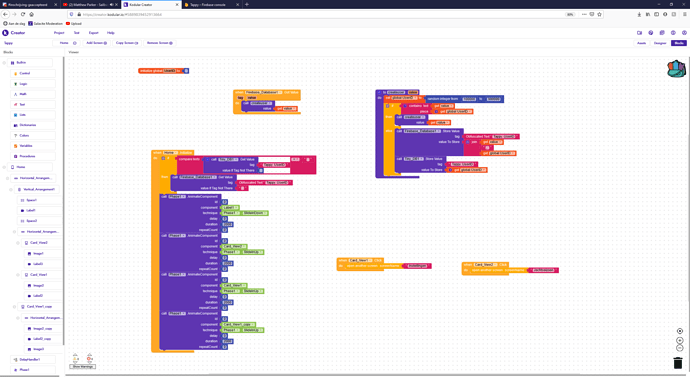Select Image3 in the component tree

coord(44,349)
